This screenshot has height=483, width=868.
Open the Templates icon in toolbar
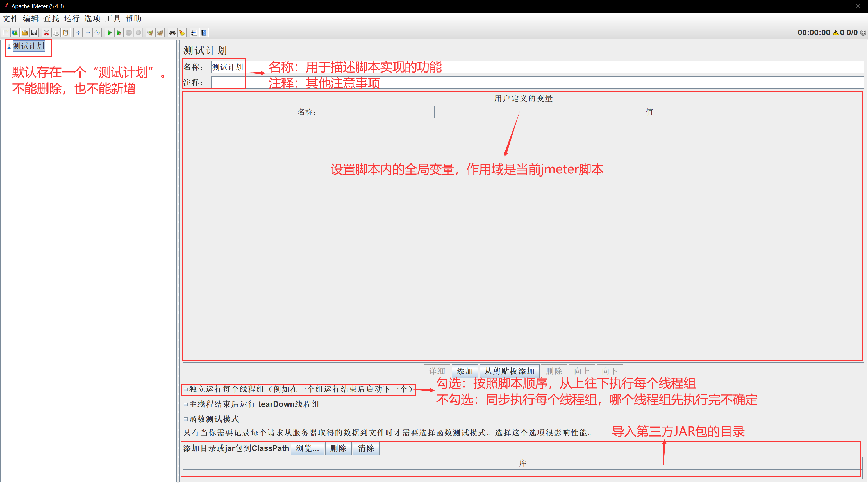(15, 33)
